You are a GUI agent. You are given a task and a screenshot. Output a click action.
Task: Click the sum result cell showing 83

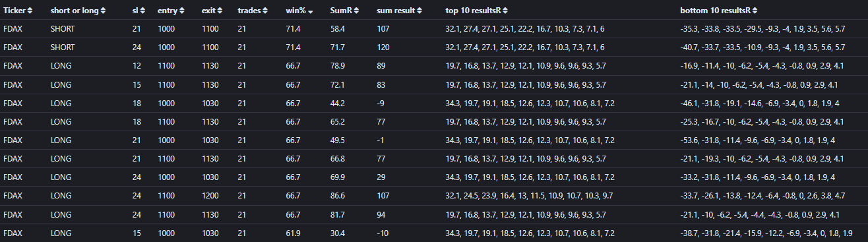381,84
